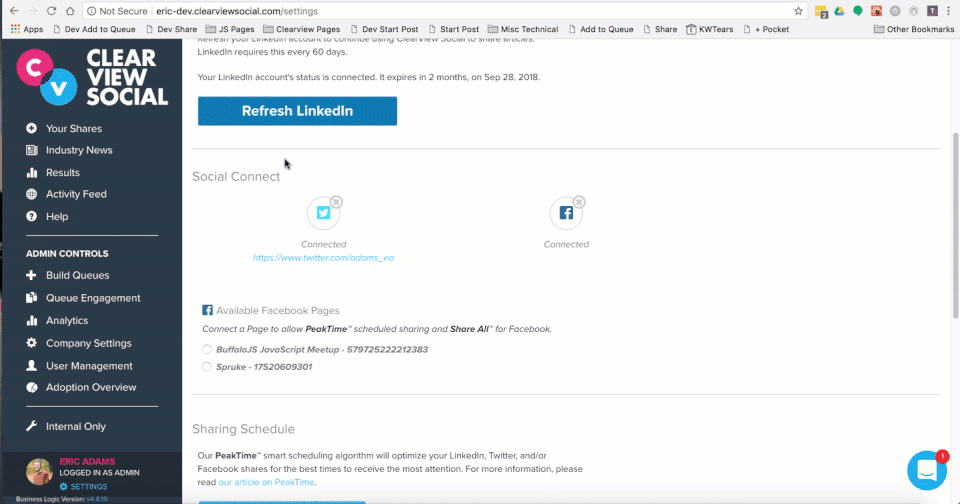Open Dev Start Post bookmark
This screenshot has width=960, height=504.
pos(384,29)
